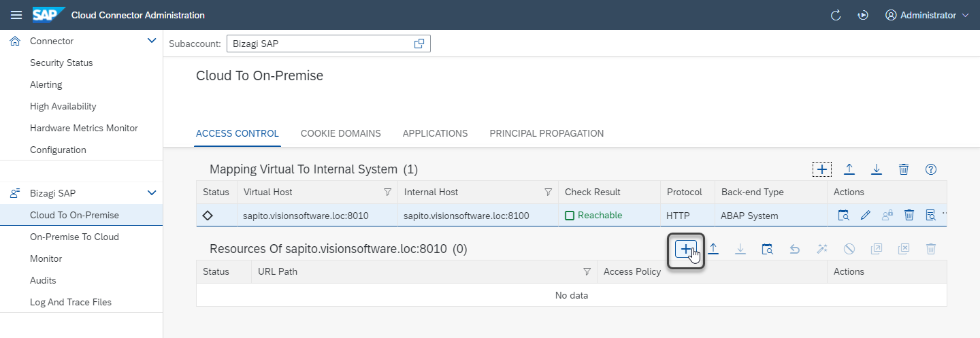
Task: Open the Subaccount selection field
Action: pyautogui.click(x=328, y=44)
